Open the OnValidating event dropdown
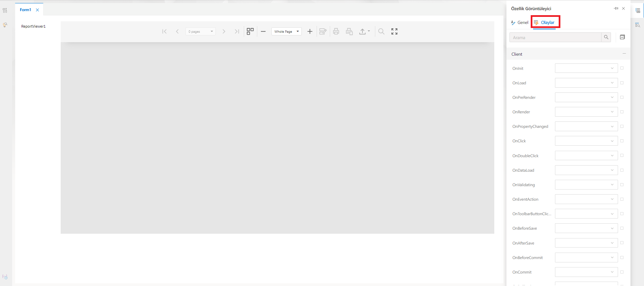This screenshot has width=644, height=286. 586,184
